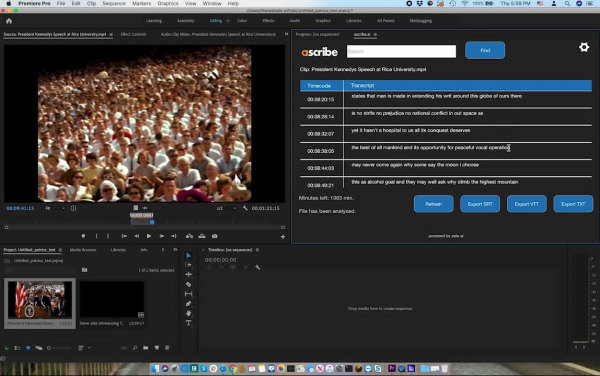Select Steve Jobs clip thumbnail

pos(112,301)
